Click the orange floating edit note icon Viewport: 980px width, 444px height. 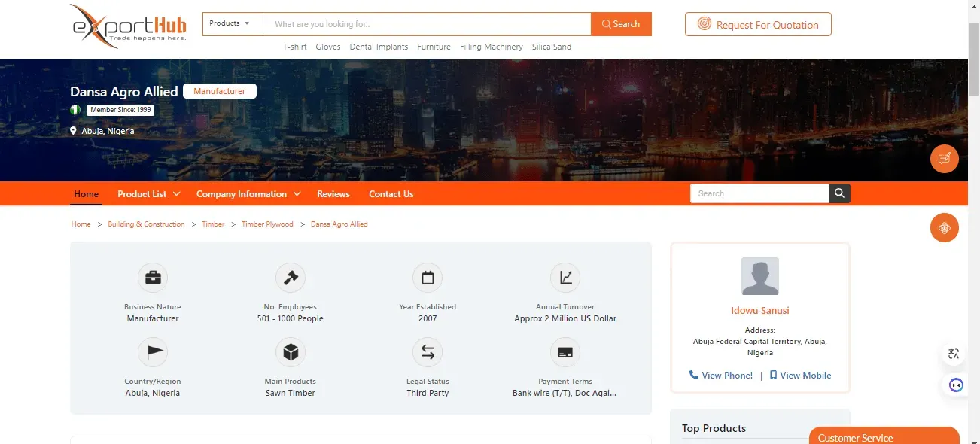[x=945, y=158]
